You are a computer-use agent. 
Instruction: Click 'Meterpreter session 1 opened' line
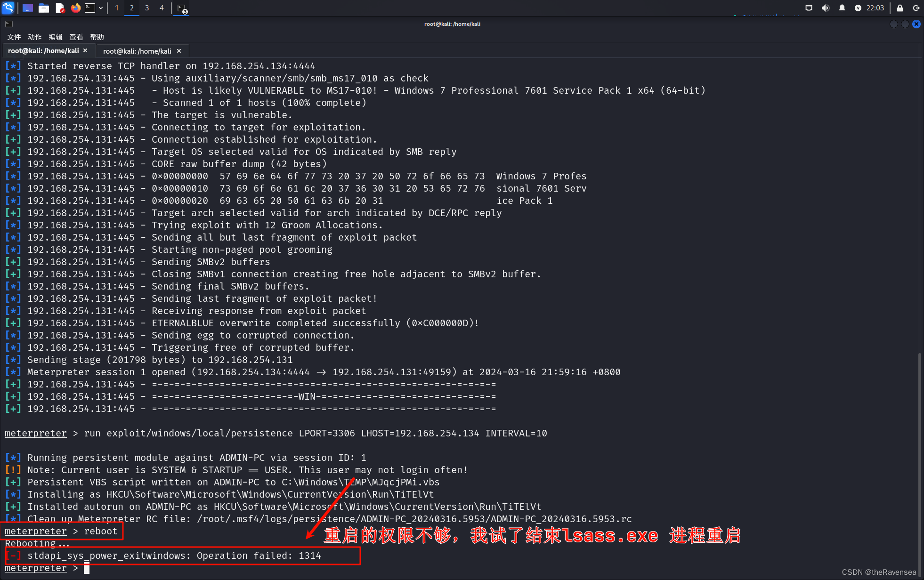[x=313, y=372]
